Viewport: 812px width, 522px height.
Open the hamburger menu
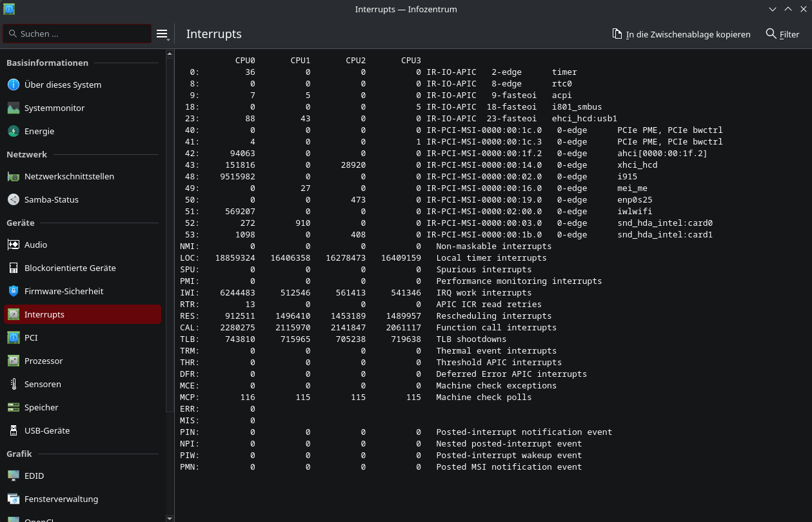[x=162, y=34]
